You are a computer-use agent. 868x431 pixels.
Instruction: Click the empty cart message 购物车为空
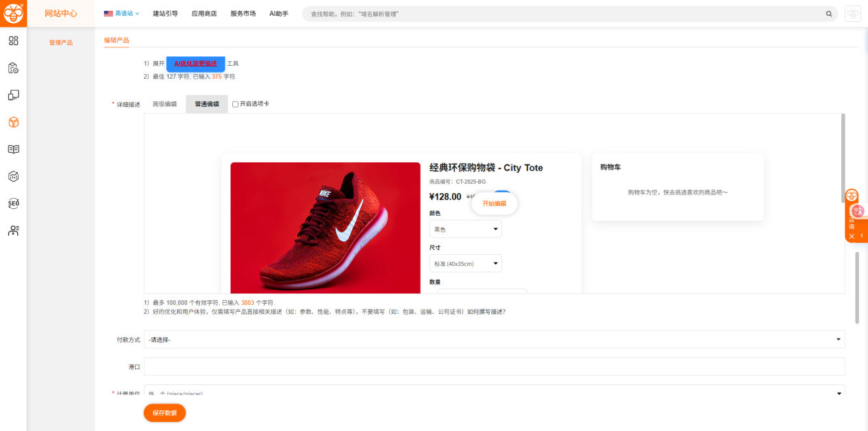click(x=678, y=193)
